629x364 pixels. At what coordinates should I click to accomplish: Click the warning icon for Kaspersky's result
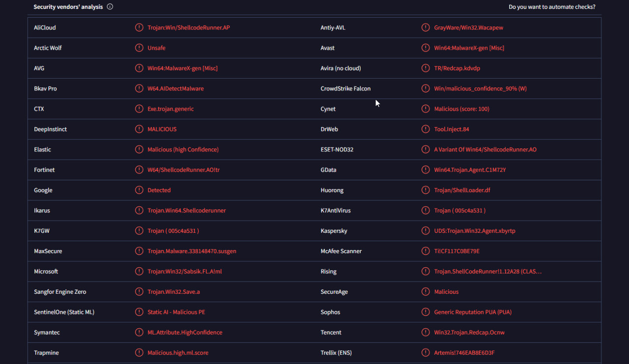tap(426, 231)
